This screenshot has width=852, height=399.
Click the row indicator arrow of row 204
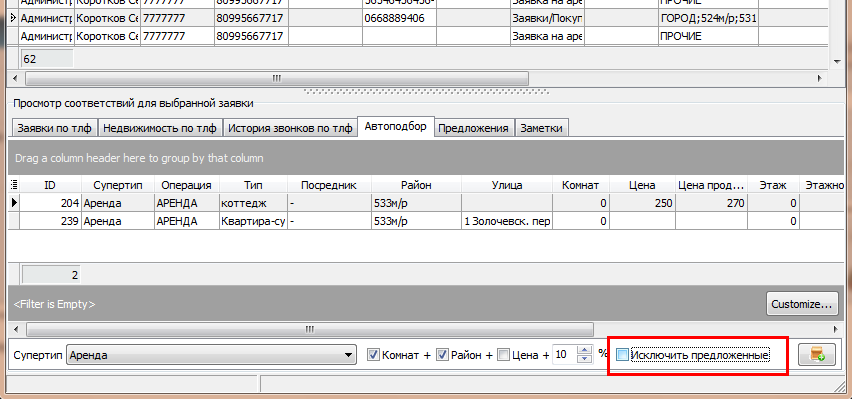coord(14,203)
